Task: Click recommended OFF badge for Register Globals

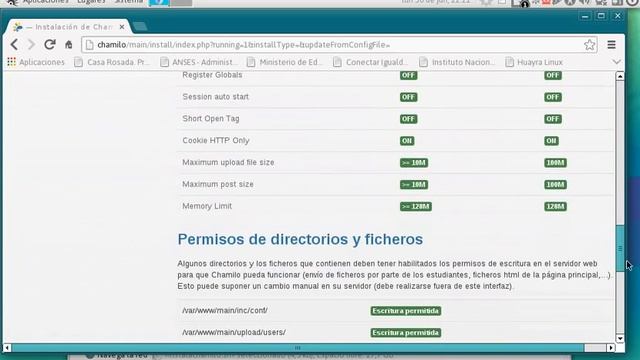Action: pos(408,75)
